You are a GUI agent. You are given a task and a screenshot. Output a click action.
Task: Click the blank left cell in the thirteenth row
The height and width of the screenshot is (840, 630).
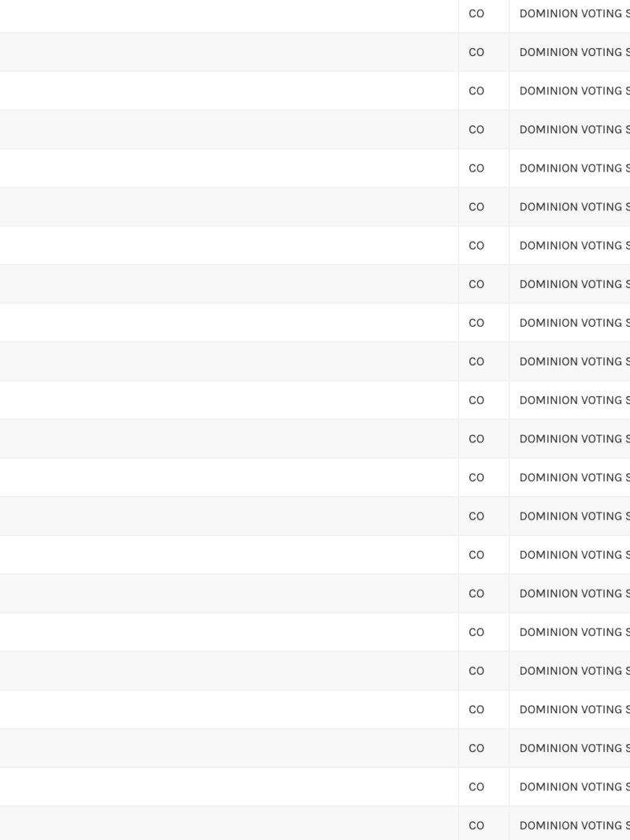coord(228,477)
